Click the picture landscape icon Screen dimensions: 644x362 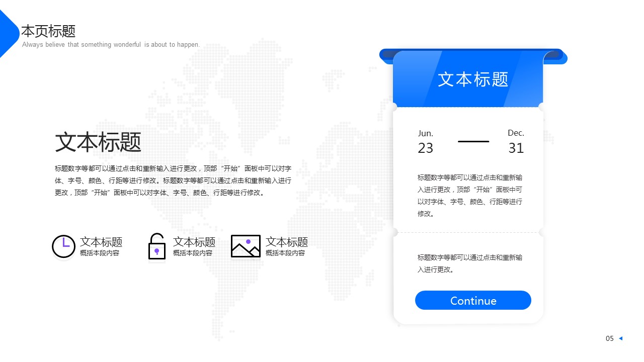pyautogui.click(x=246, y=246)
